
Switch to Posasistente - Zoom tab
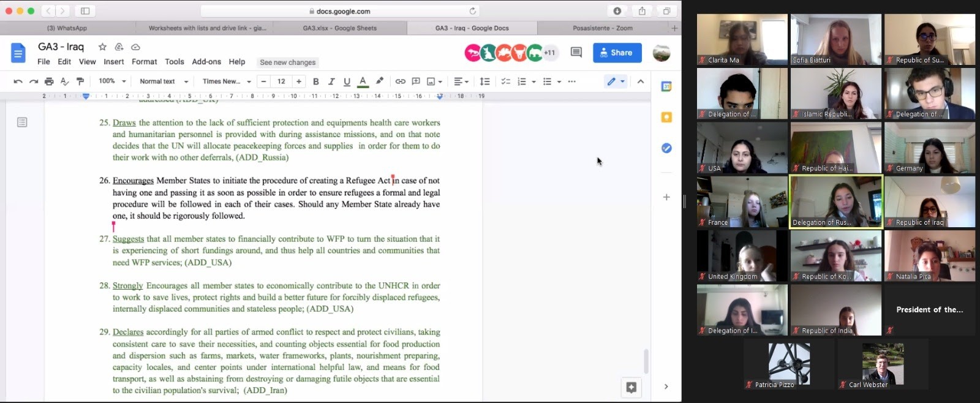click(603, 28)
